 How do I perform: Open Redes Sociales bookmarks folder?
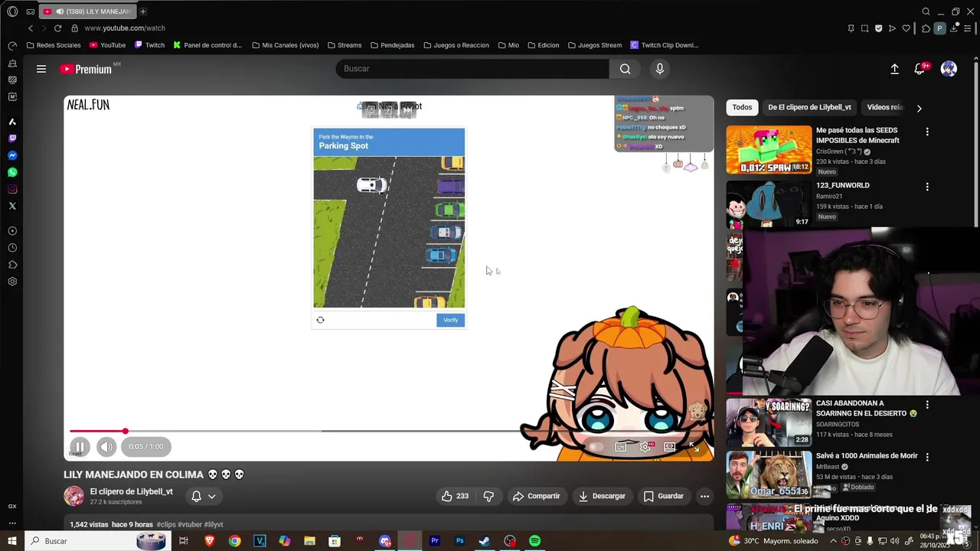click(x=54, y=45)
